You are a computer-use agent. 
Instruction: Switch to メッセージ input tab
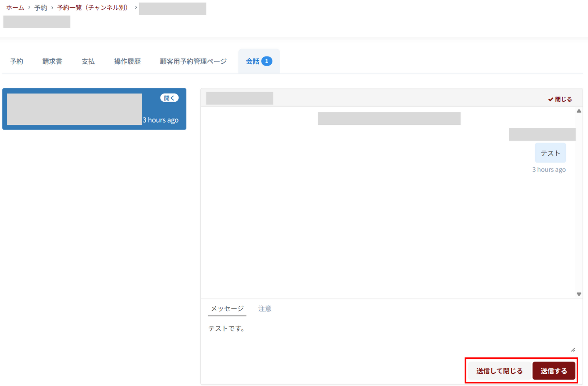[x=227, y=309]
